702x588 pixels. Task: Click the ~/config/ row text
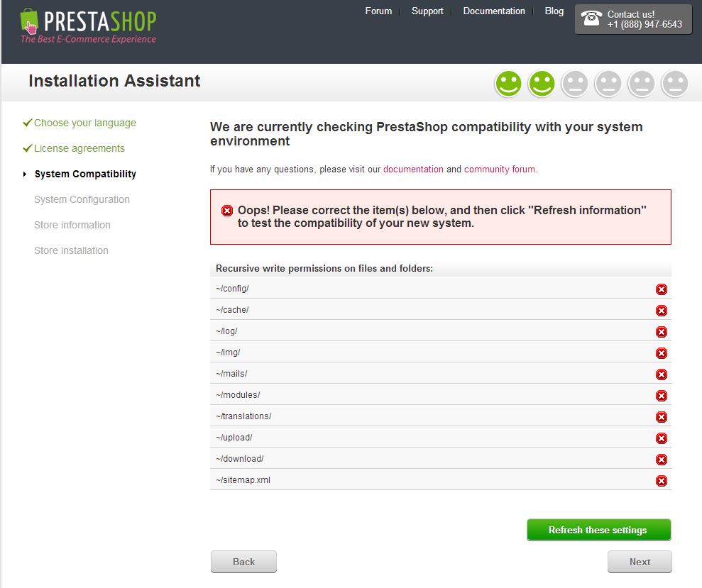pos(232,289)
